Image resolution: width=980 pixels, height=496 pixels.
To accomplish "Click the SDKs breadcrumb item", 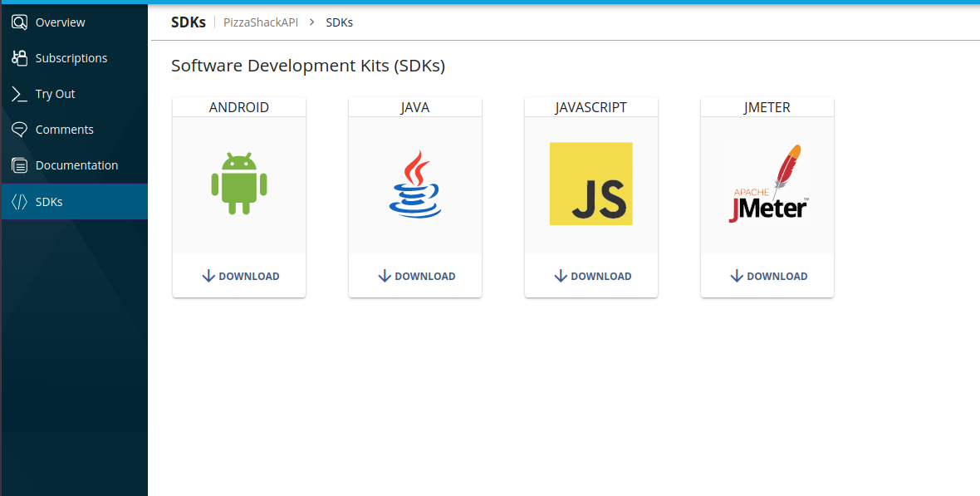I will [340, 22].
